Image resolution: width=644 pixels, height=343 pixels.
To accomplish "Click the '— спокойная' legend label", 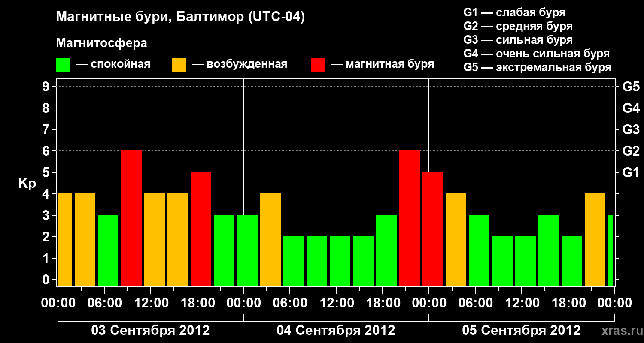I will pos(113,65).
